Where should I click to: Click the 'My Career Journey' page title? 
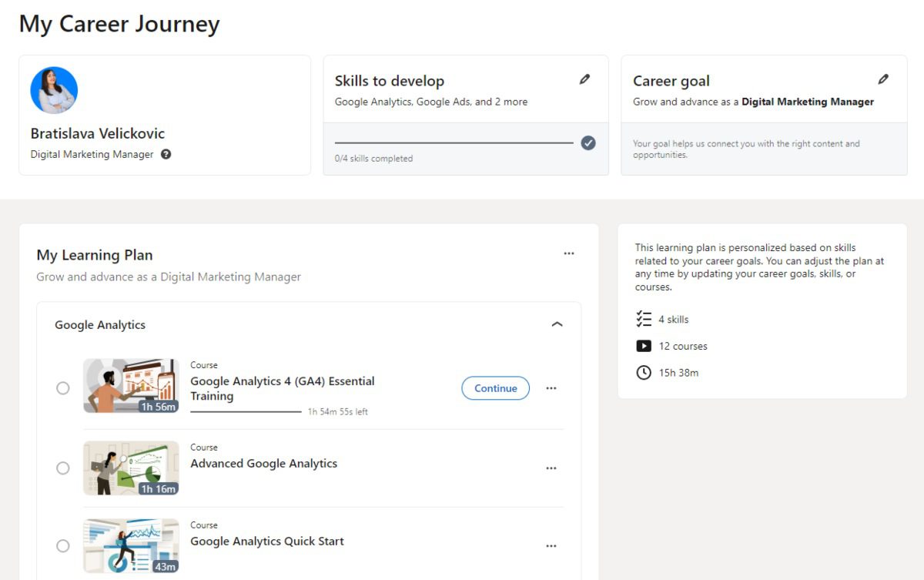coord(119,24)
